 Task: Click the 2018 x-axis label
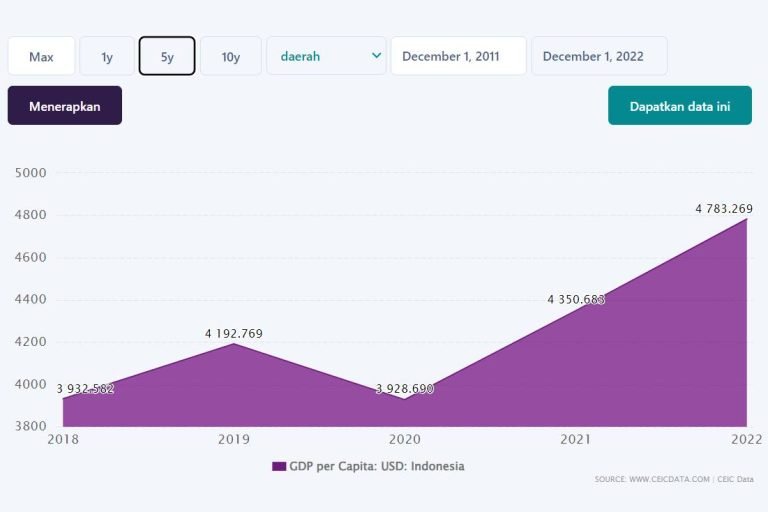coord(63,439)
